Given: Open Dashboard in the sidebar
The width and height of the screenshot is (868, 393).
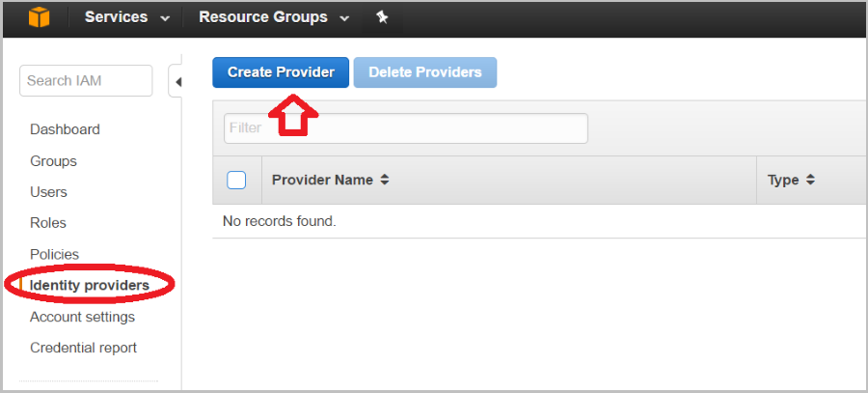Looking at the screenshot, I should coord(65,129).
